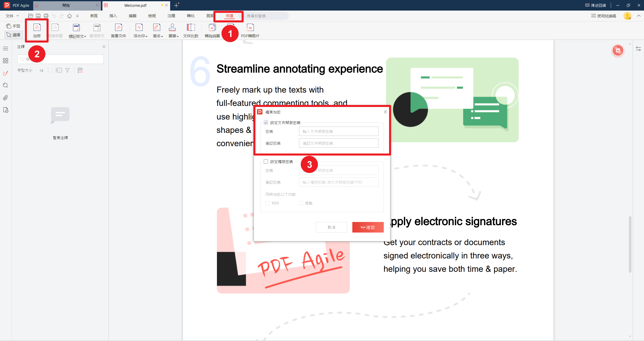The image size is (644, 341).
Task: Uncheck 設定文件開啟密碼 checkbox
Action: [266, 123]
